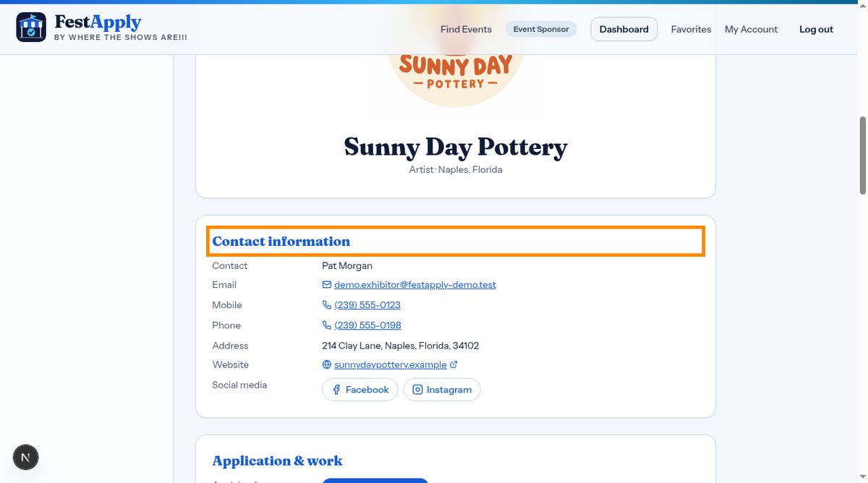Visit the sunnydaypottery.example website link
Screen dimensions: 868x483
(x=391, y=365)
